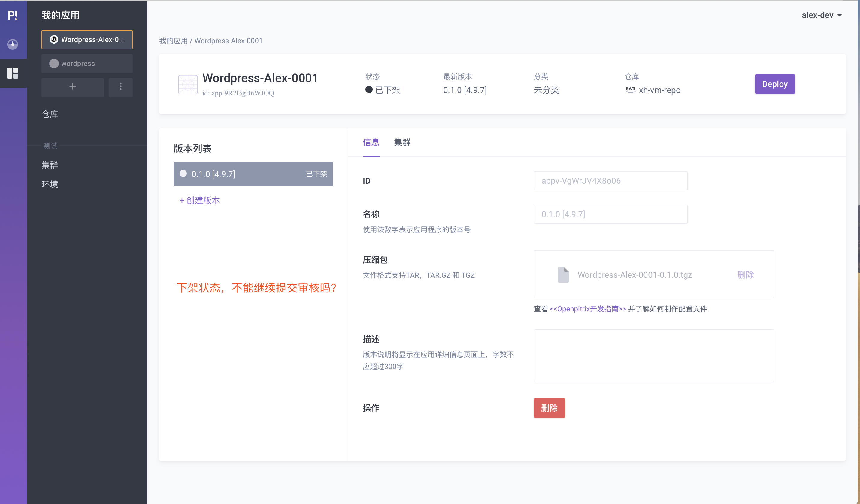Click the 已下架 label in version row
Screen dimensions: 860x504
[316, 174]
